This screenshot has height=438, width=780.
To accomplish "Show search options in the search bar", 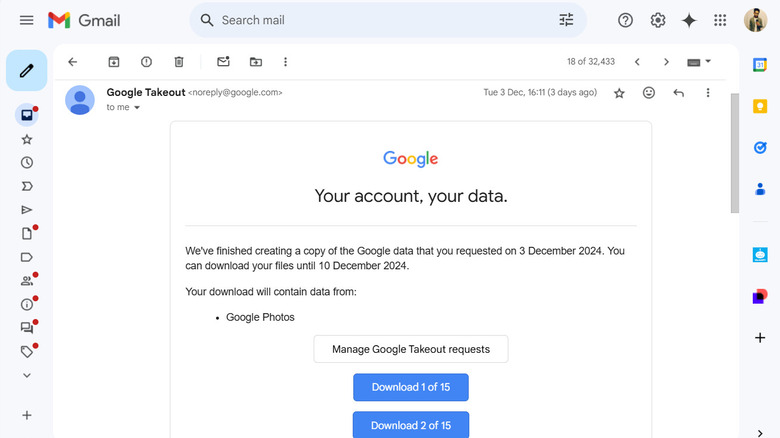I will (x=566, y=20).
